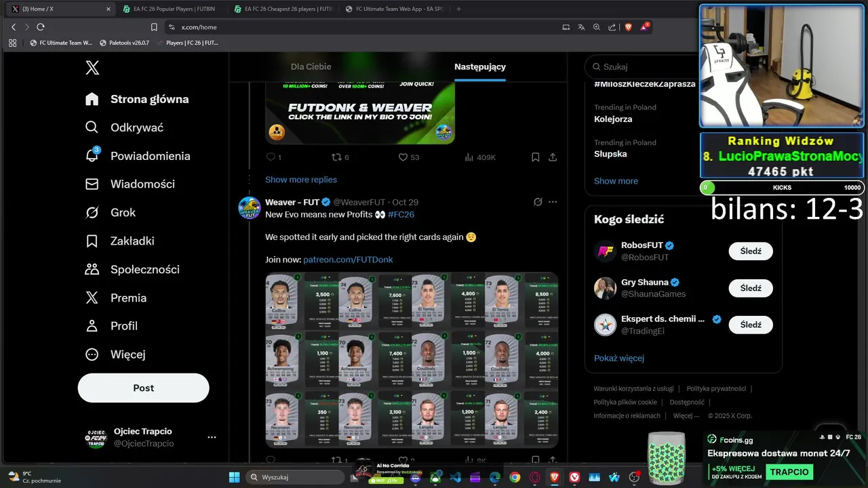This screenshot has width=868, height=488.
Task: Click the Post button
Action: [144, 388]
